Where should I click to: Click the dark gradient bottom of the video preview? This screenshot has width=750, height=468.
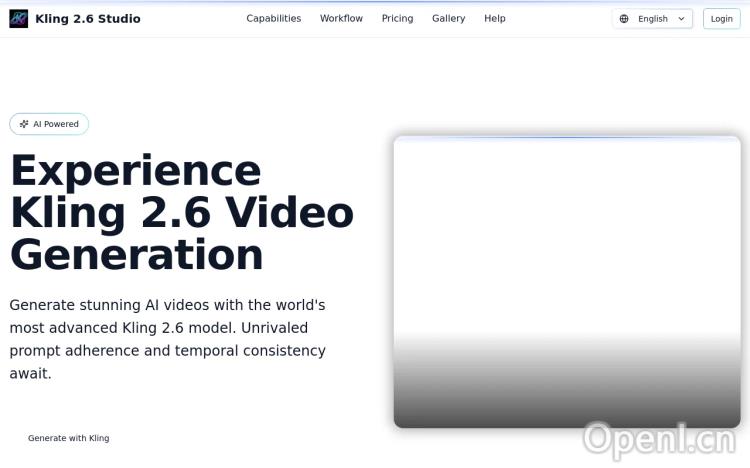566,400
